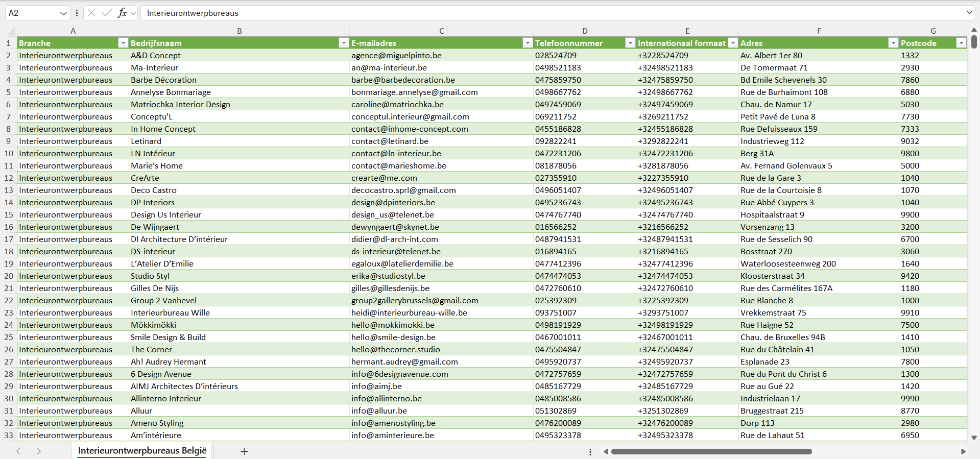The width and height of the screenshot is (980, 459).
Task: Open the Branche column filter dropdown
Action: click(123, 43)
